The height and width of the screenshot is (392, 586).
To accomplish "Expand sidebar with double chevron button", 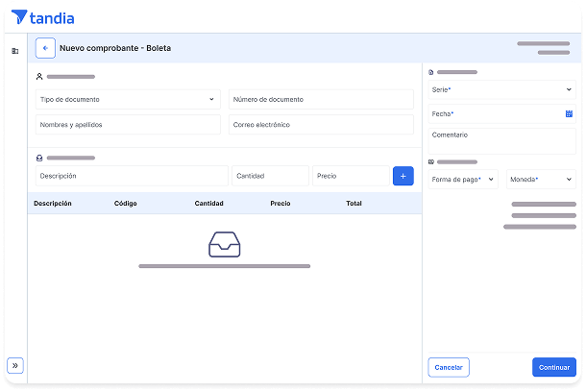I will (14, 365).
